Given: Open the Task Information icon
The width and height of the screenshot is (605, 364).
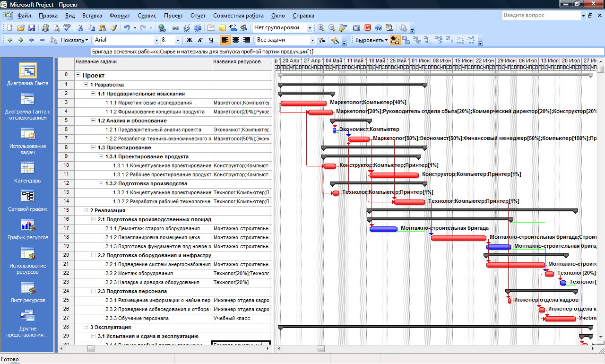Looking at the screenshot, I should [x=211, y=28].
